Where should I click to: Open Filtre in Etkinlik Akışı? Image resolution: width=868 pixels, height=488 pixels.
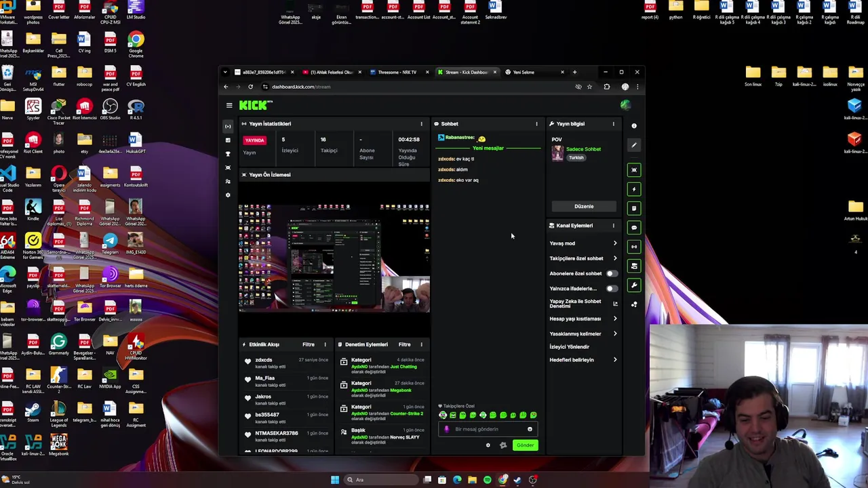pyautogui.click(x=308, y=344)
